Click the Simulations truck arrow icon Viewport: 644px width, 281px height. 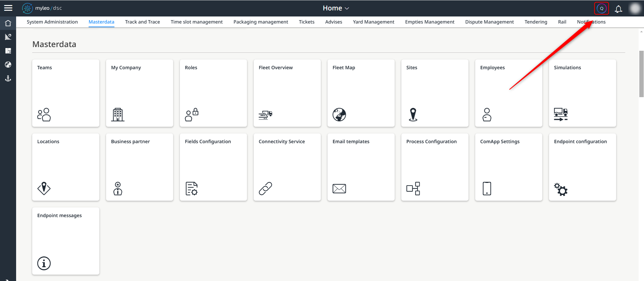[561, 115]
